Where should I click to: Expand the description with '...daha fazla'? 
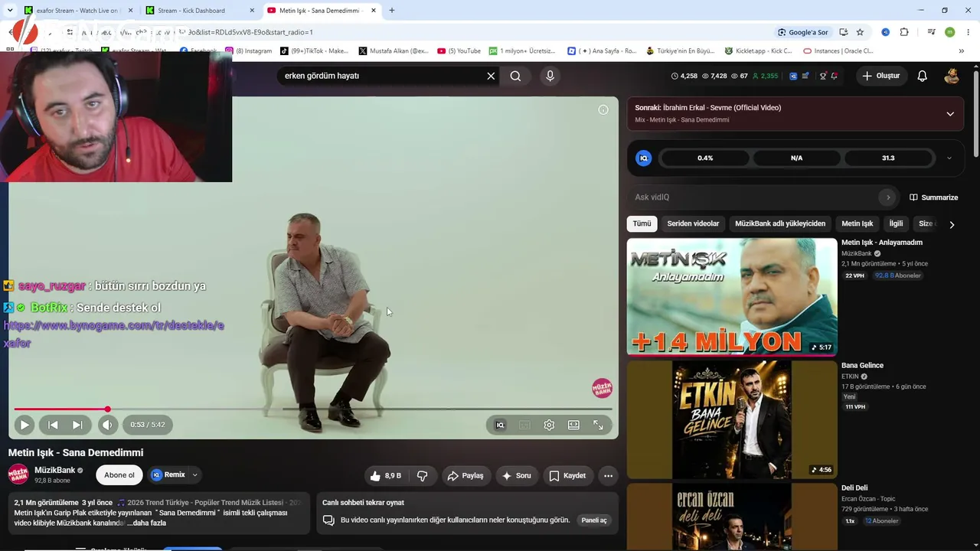147,523
